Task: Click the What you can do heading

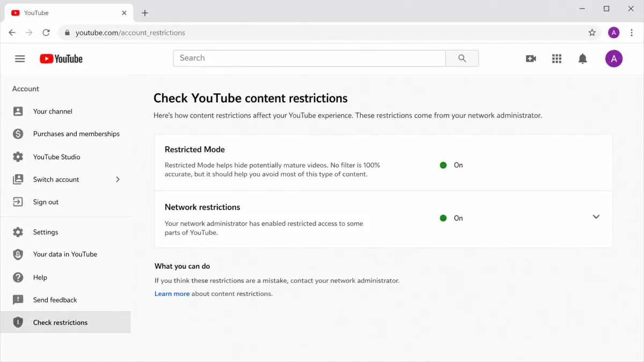Action: point(182,266)
